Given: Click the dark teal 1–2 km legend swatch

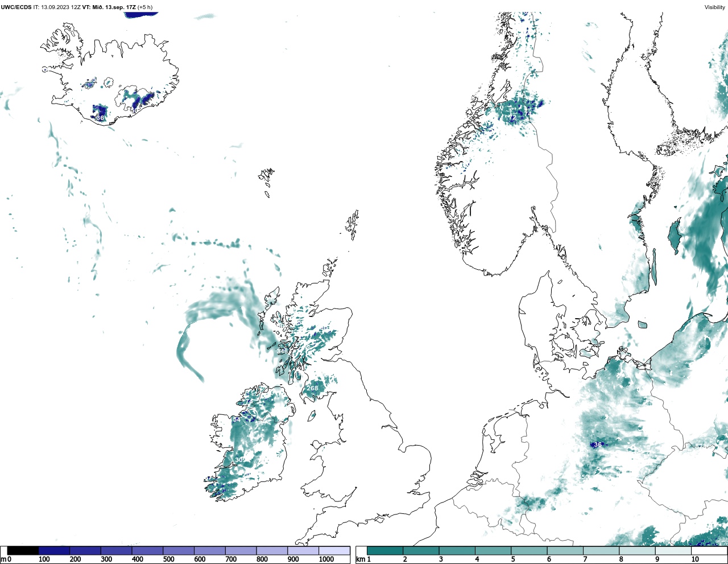Looking at the screenshot, I should 385,550.
